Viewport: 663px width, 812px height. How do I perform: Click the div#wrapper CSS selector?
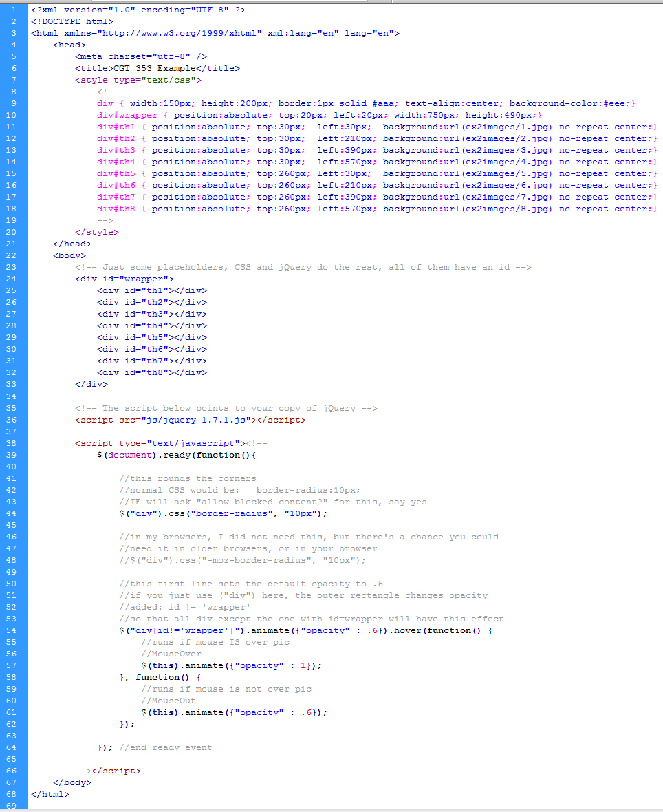click(127, 115)
